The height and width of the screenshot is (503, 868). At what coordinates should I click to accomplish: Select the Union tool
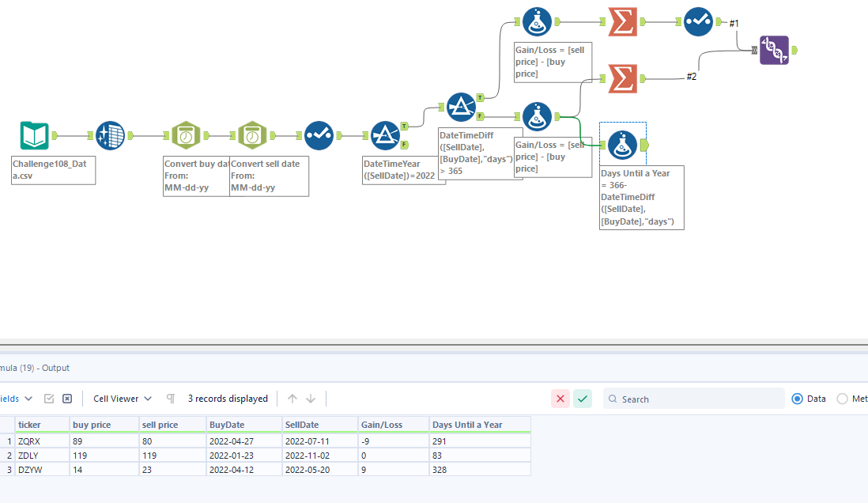(774, 50)
